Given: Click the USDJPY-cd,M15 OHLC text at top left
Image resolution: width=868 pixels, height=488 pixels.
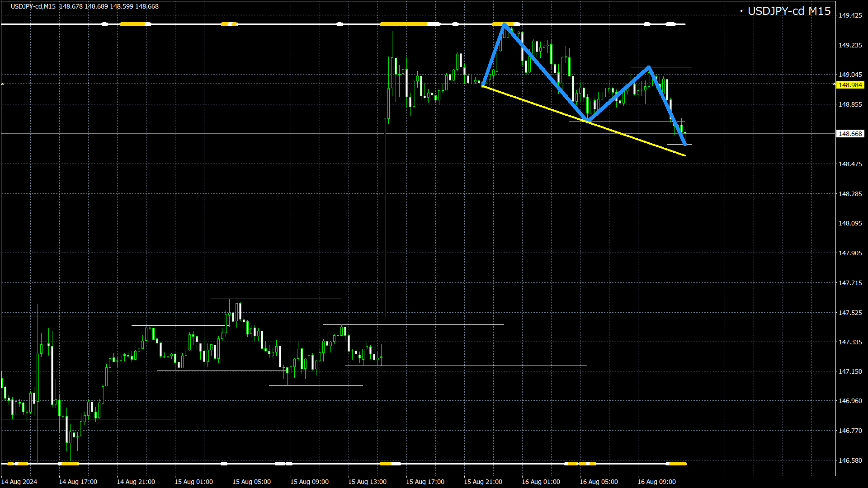Looking at the screenshot, I should pyautogui.click(x=85, y=6).
